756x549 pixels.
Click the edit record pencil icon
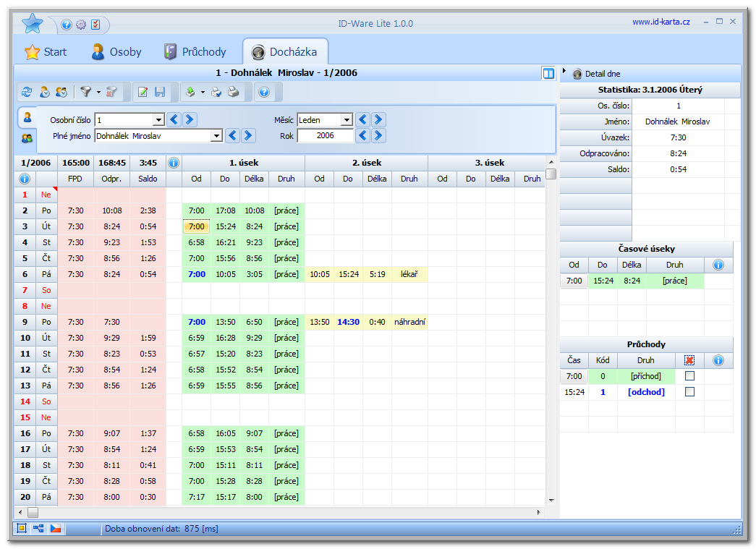143,92
